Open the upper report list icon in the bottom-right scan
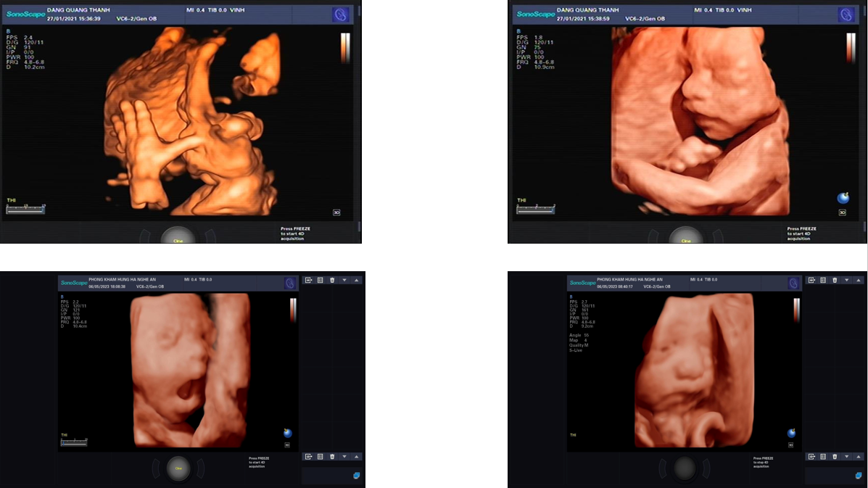868x488 pixels. [822, 280]
